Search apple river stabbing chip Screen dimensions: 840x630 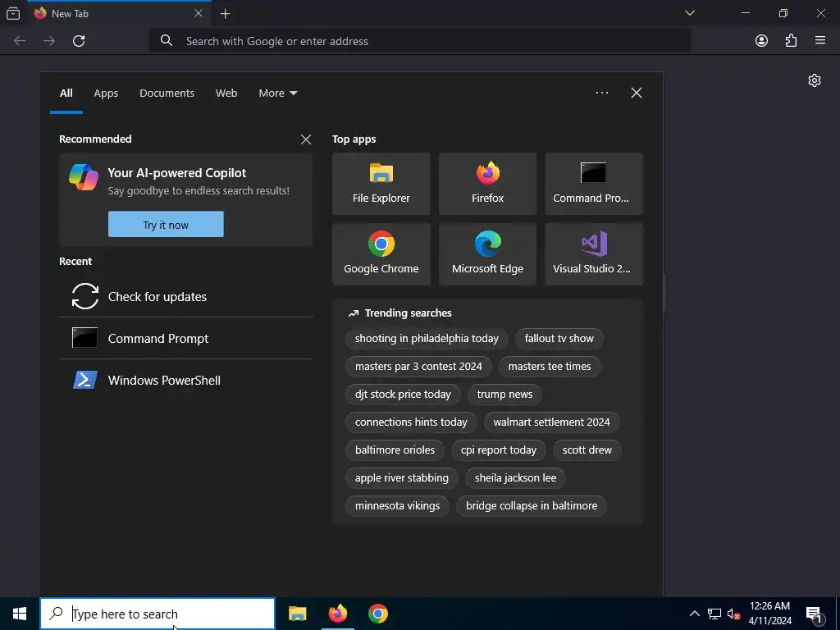click(402, 478)
